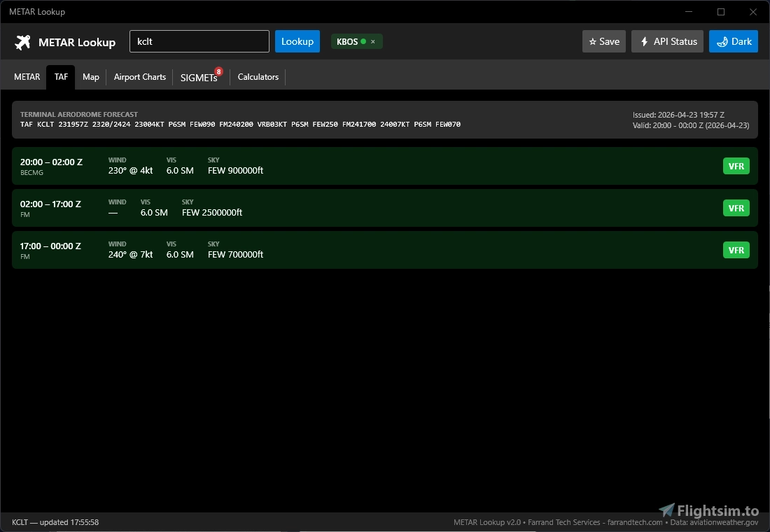Maximize the METAR Lookup window
770x532 pixels.
[x=721, y=12]
